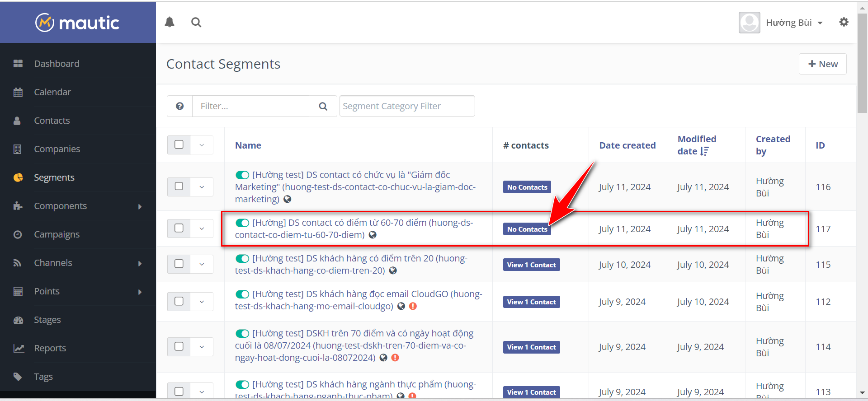Click the New segment button

point(822,64)
